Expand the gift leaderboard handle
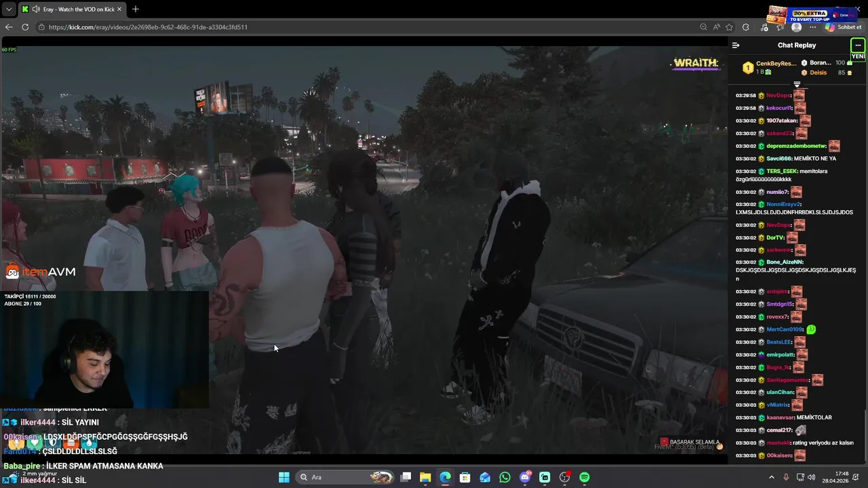This screenshot has width=868, height=488. [797, 85]
